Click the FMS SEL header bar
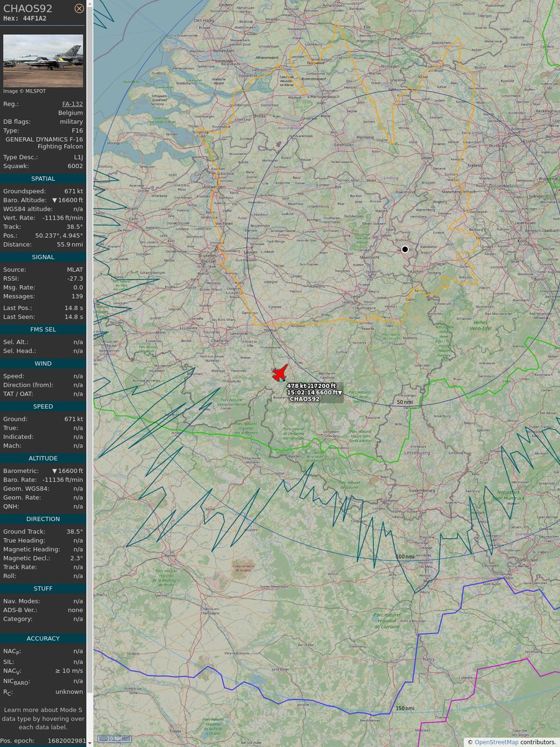 [x=44, y=329]
